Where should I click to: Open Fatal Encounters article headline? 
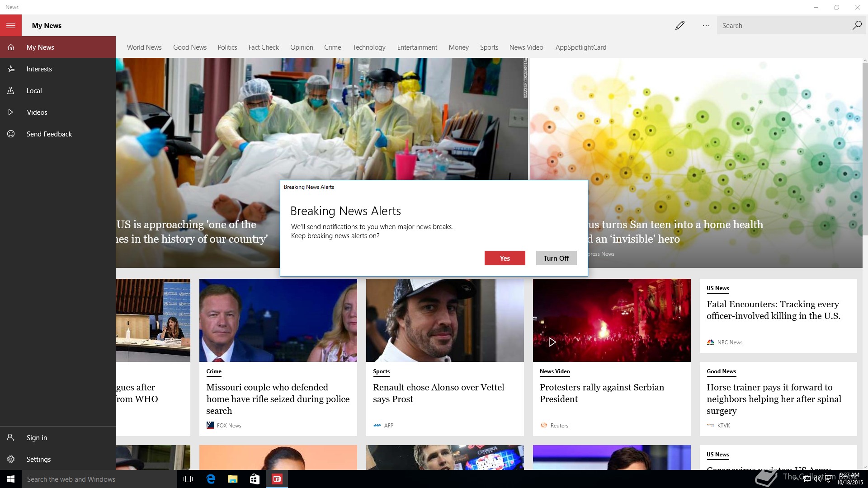(x=774, y=310)
